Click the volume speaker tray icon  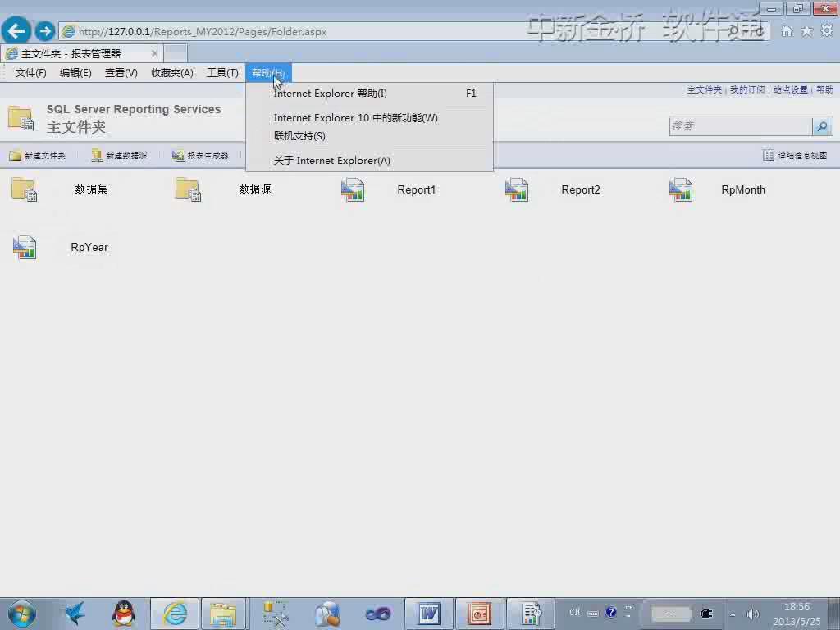[x=753, y=614]
